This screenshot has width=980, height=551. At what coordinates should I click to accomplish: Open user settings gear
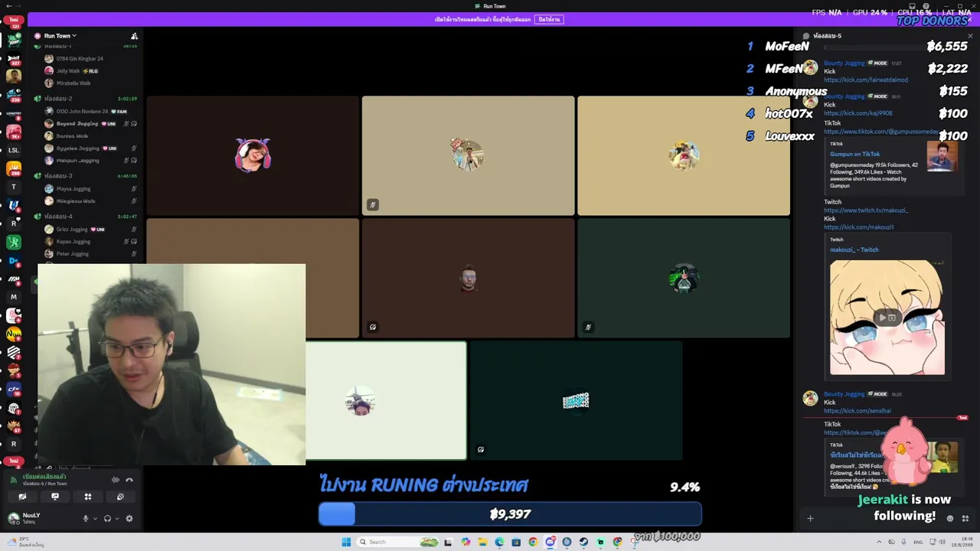[129, 518]
